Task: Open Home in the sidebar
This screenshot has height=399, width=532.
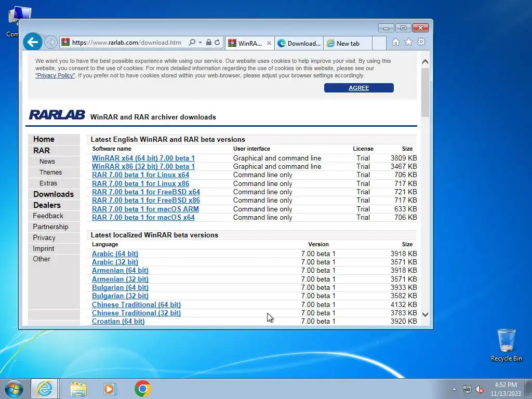Action: tap(44, 139)
